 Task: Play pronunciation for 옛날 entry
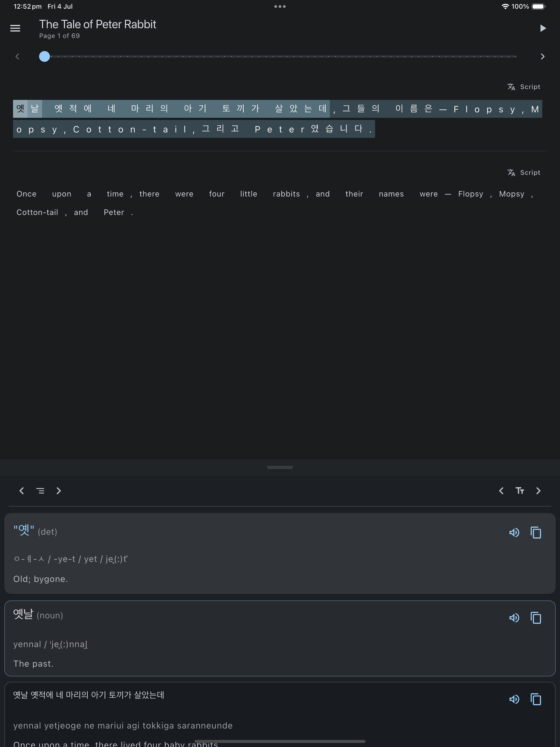[x=514, y=618]
